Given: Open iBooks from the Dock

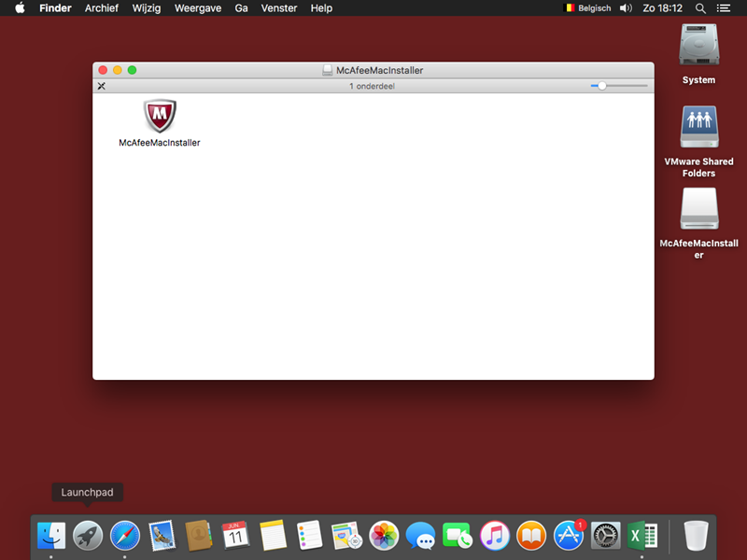Looking at the screenshot, I should click(x=531, y=535).
